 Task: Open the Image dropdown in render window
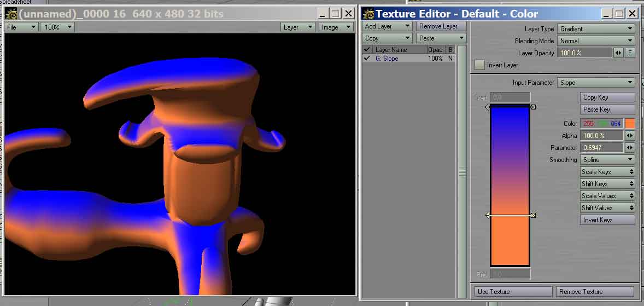tap(336, 27)
